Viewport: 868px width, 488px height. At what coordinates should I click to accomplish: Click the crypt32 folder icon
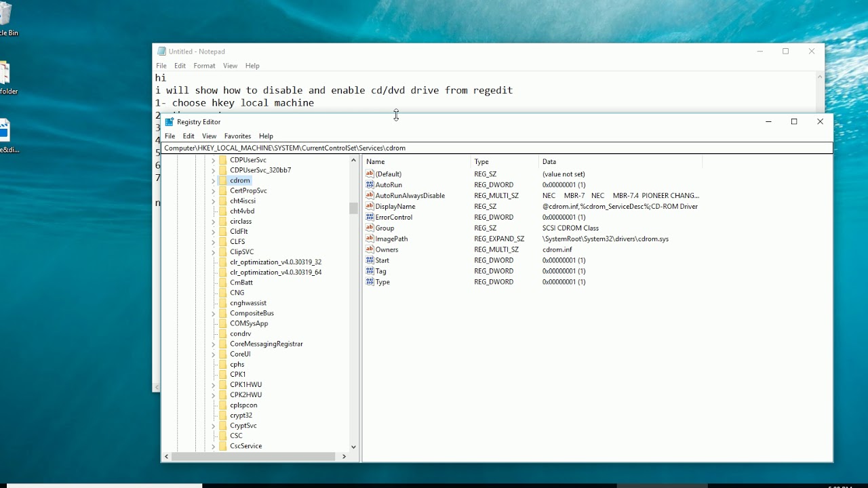click(223, 415)
